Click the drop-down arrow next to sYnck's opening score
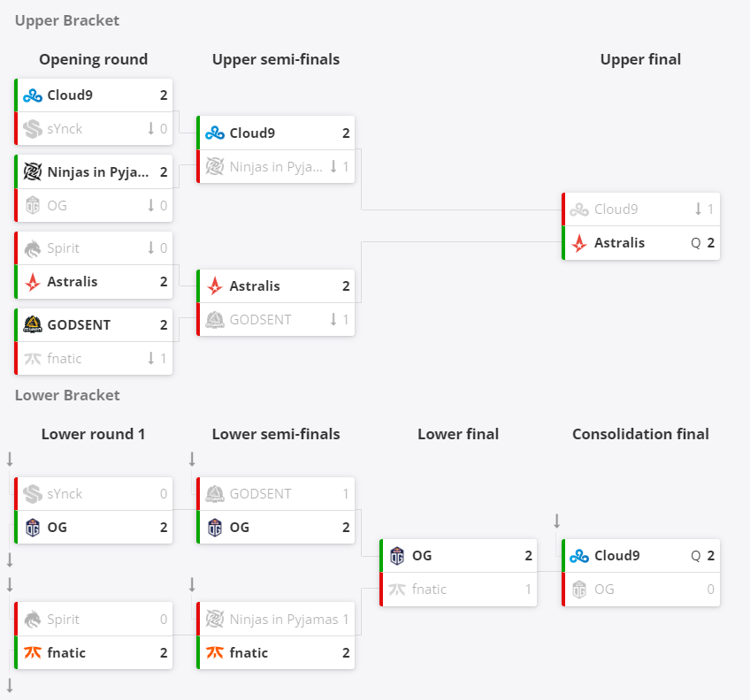750x700 pixels. pos(150,128)
